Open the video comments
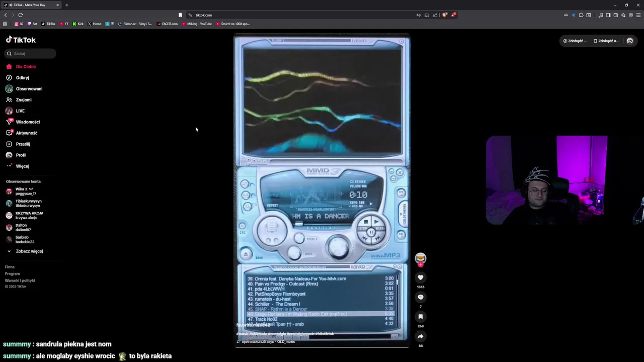Screen dimensions: 644x362 [x=421, y=297]
